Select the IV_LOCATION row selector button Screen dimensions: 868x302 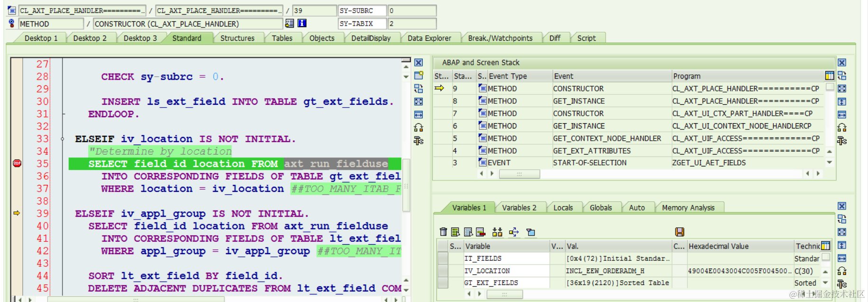click(x=443, y=271)
